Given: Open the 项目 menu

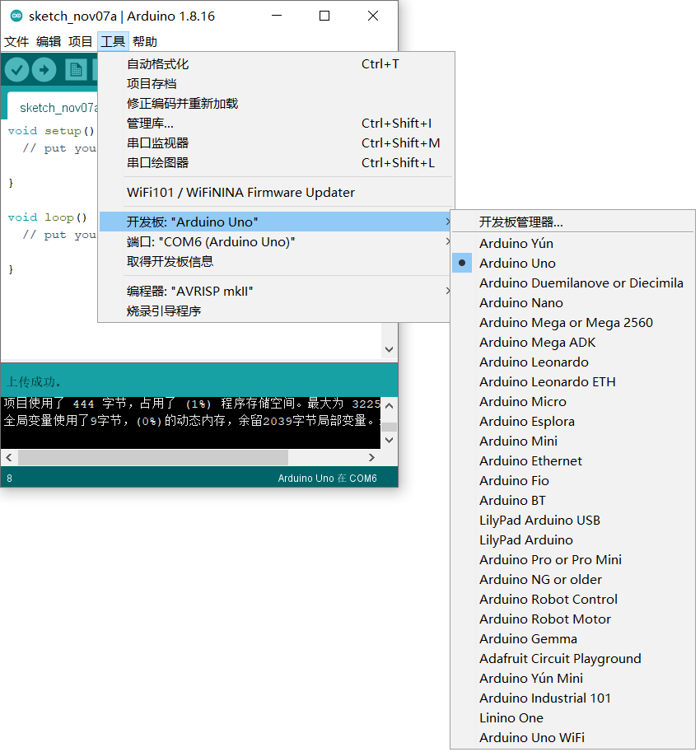Looking at the screenshot, I should [80, 42].
